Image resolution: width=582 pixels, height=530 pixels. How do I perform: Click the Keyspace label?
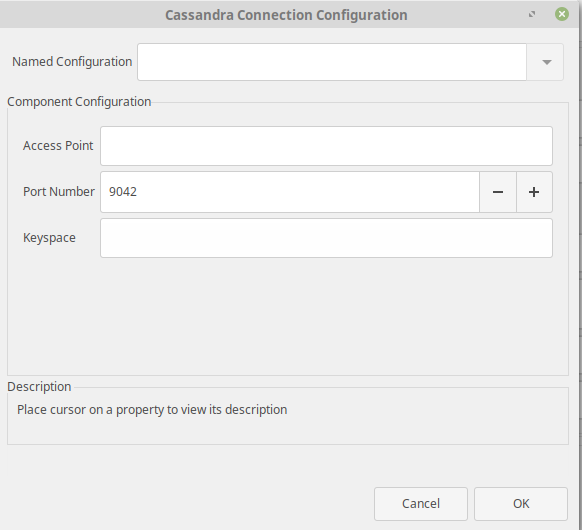pos(49,238)
